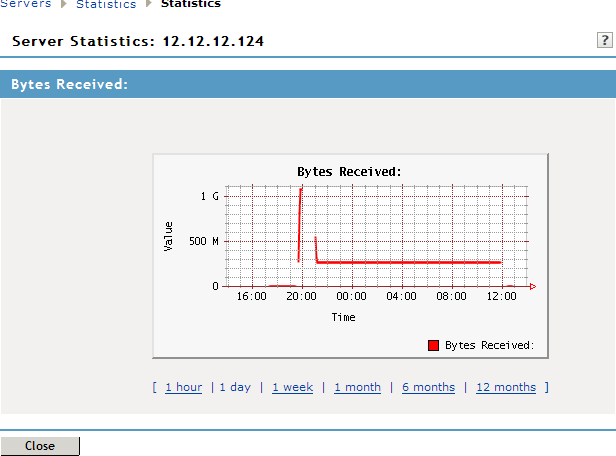The image size is (616, 456).
Task: Display the 12 months graph
Action: click(506, 387)
